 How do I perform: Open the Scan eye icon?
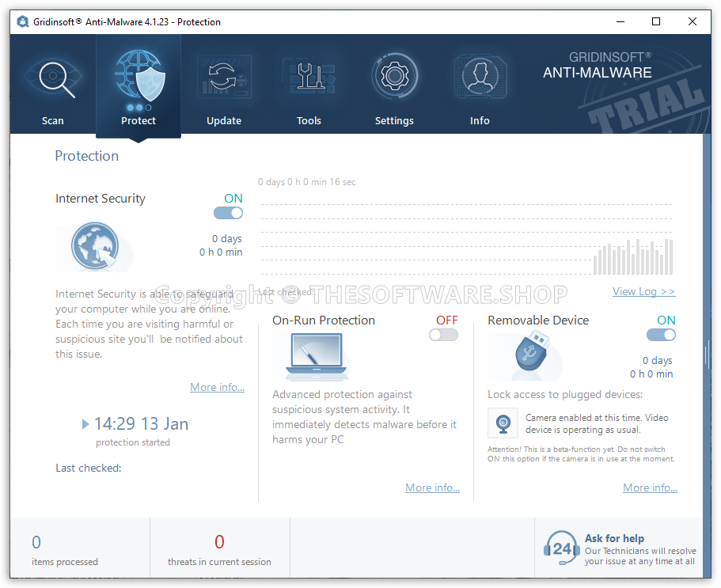pyautogui.click(x=53, y=78)
